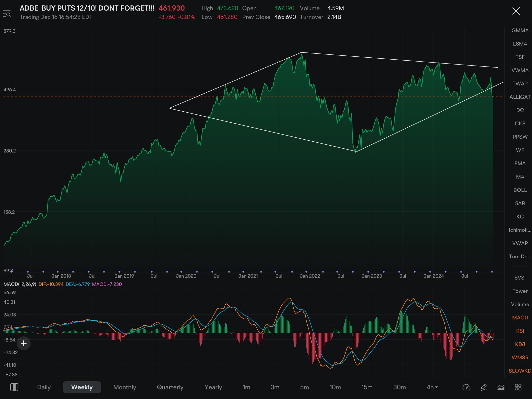532x399 pixels.
Task: Turn on the VWAP indicator
Action: [520, 243]
